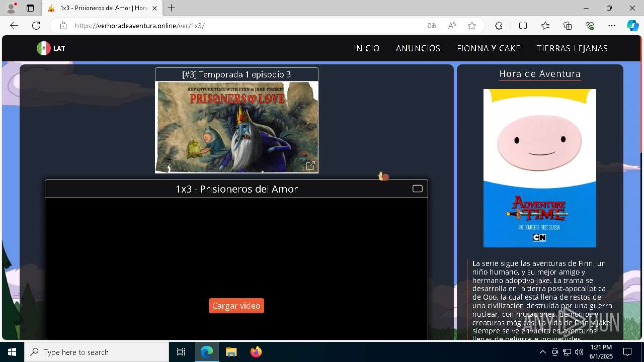Screen dimensions: 644x362
Task: Open the translate page icon
Action: click(x=432, y=26)
